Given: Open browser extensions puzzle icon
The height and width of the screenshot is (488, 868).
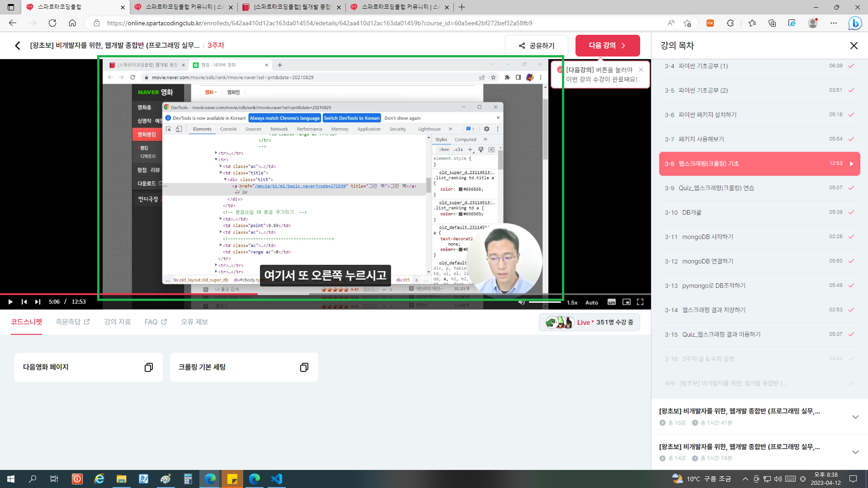Looking at the screenshot, I should pyautogui.click(x=730, y=23).
